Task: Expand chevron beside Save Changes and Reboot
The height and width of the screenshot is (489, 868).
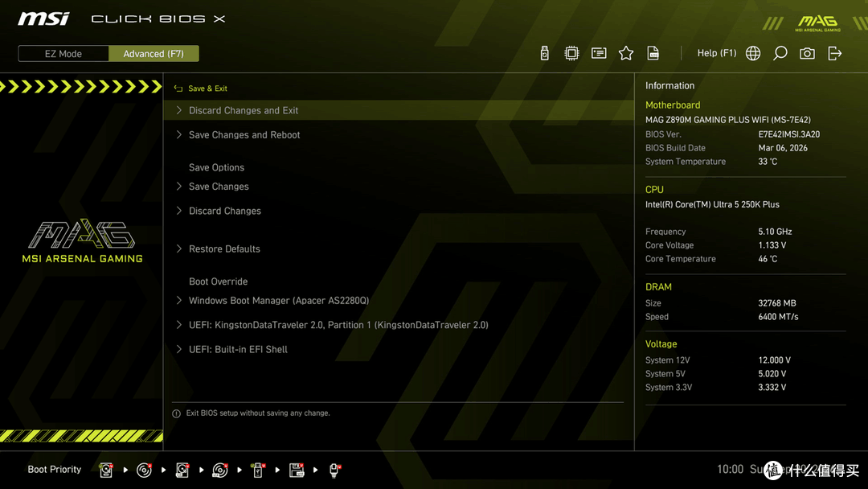Action: (x=178, y=134)
